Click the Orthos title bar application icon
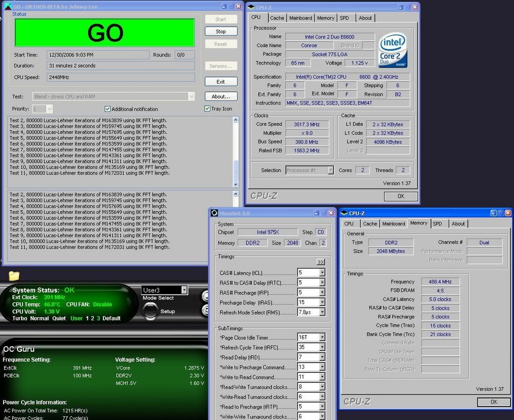The image size is (514, 420). (7, 6)
